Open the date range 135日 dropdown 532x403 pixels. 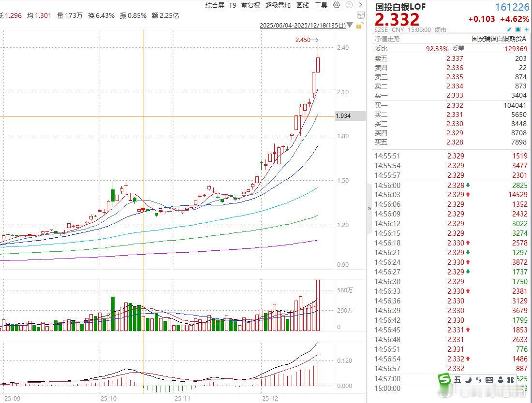(351, 26)
